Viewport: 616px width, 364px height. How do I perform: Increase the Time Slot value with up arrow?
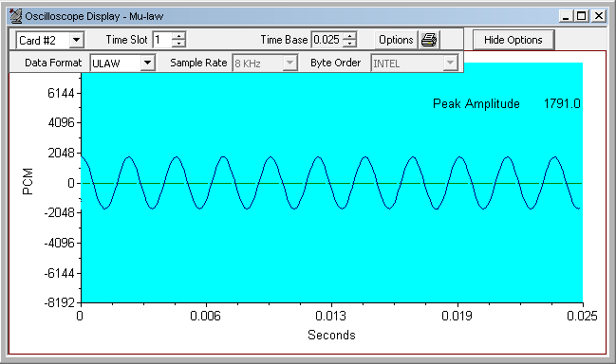point(178,36)
